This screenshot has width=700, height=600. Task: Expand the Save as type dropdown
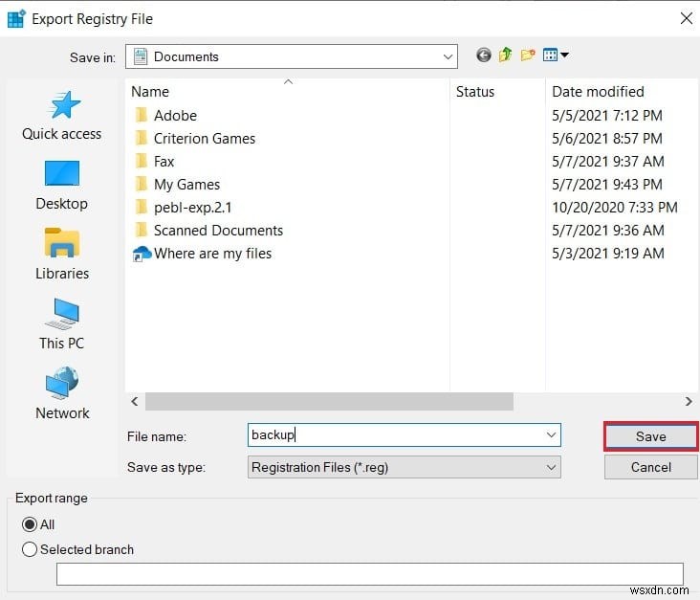point(551,467)
